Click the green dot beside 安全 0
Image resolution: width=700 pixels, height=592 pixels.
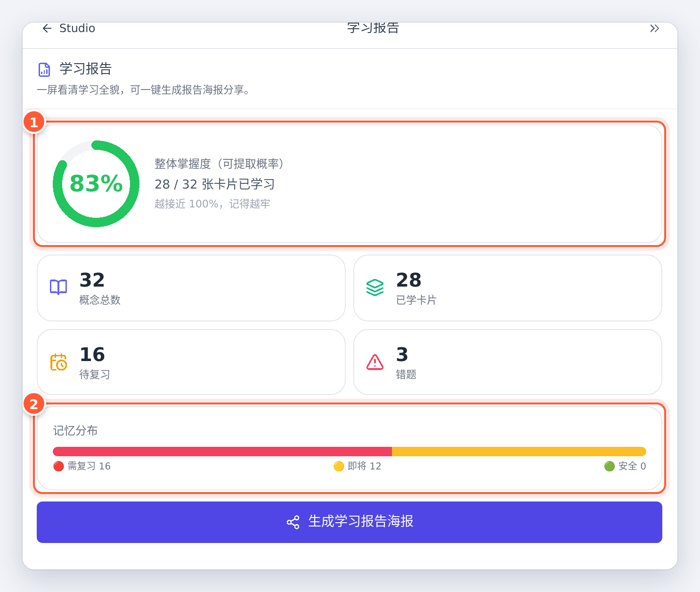pyautogui.click(x=610, y=467)
